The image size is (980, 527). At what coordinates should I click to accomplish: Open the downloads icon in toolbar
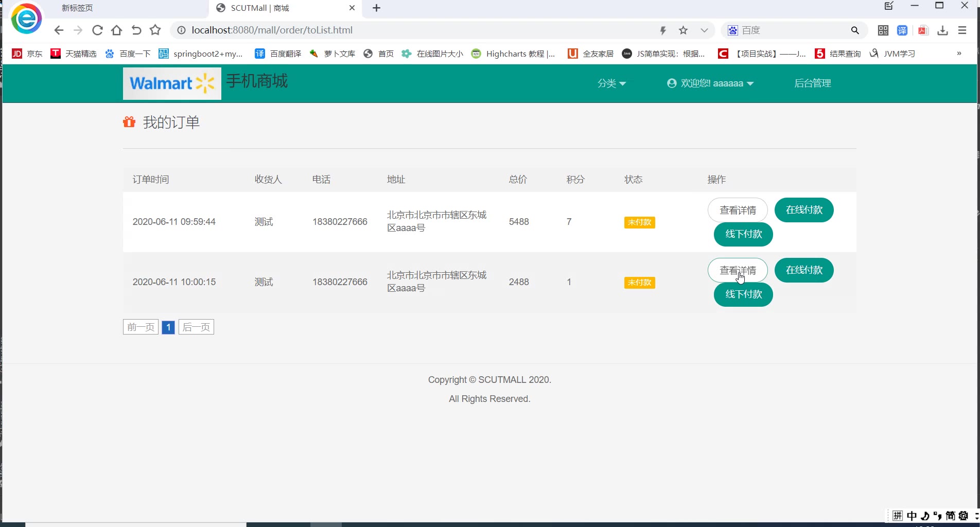942,30
